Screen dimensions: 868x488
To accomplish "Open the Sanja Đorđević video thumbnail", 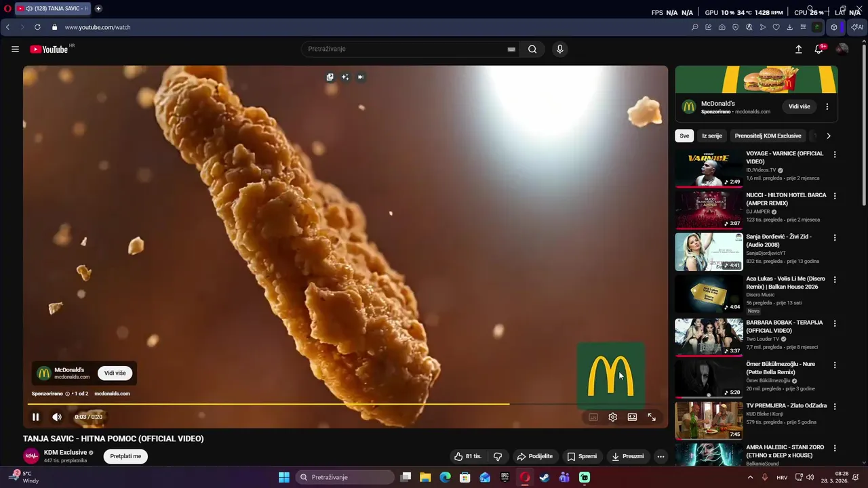I will pyautogui.click(x=709, y=252).
